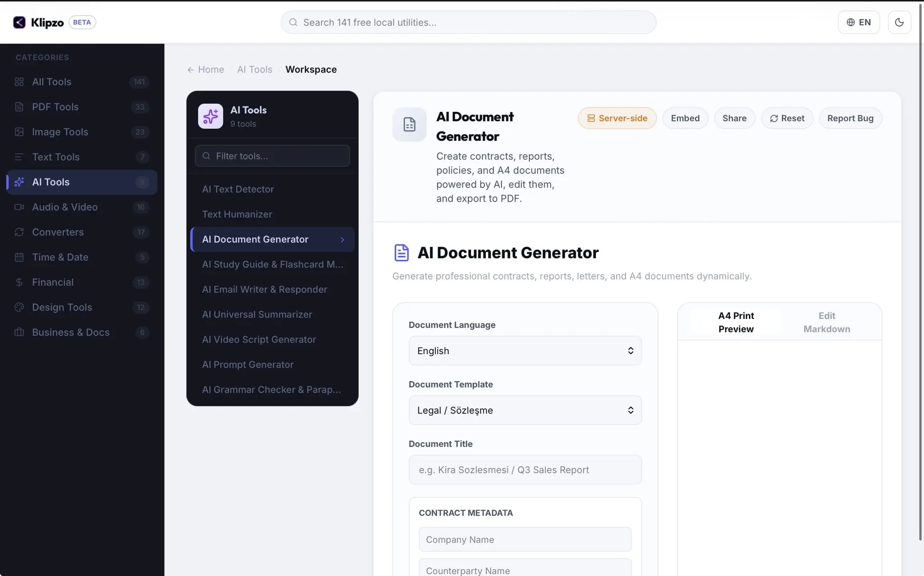Click purple document icon beside main heading
This screenshot has height=576, width=924.
402,253
